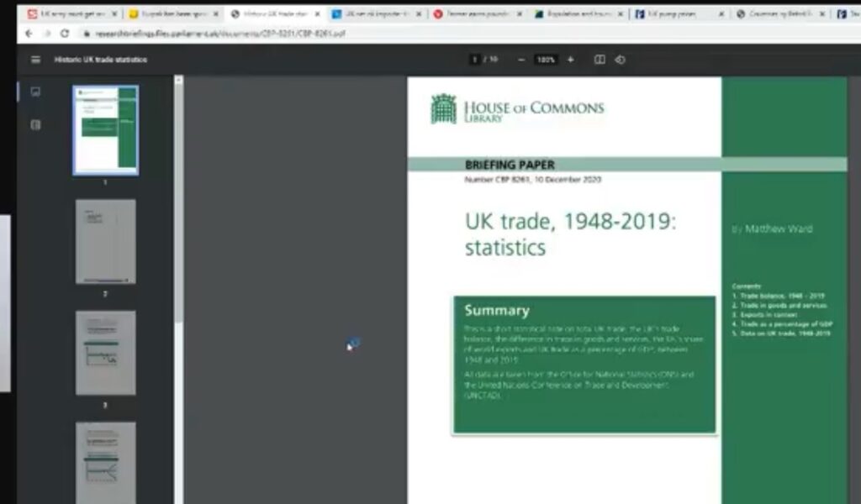Screen dimensions: 861x504
Task: Go forward in browser history
Action: (47, 33)
